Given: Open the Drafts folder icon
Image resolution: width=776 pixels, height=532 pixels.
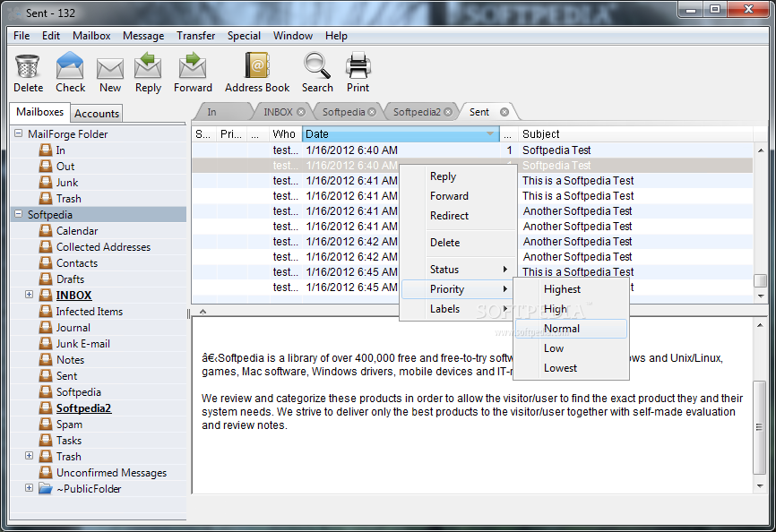Looking at the screenshot, I should (x=46, y=279).
